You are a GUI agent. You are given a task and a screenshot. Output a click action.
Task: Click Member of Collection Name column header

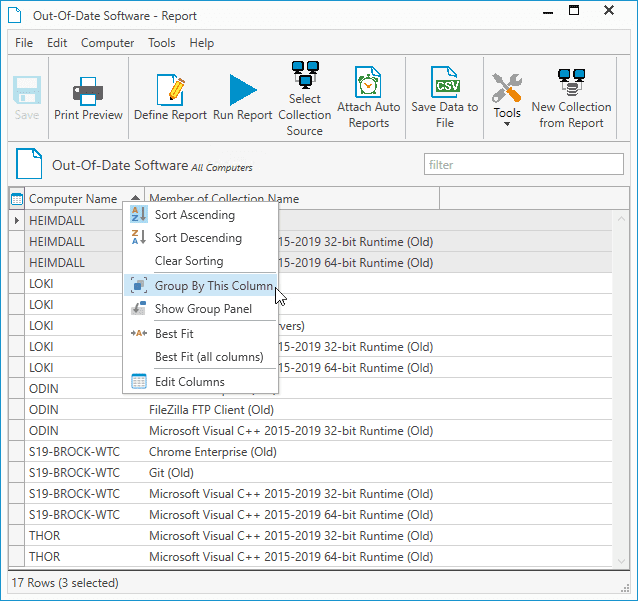tap(292, 199)
